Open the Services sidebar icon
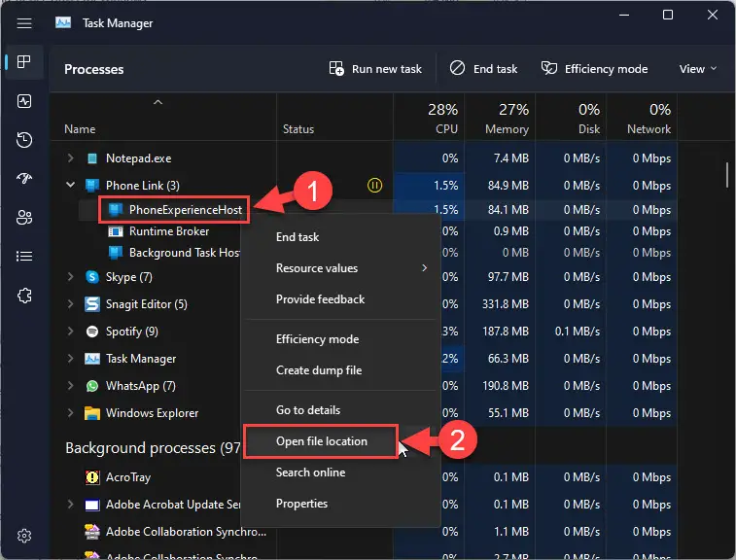Viewport: 736px width, 560px height. tap(24, 296)
